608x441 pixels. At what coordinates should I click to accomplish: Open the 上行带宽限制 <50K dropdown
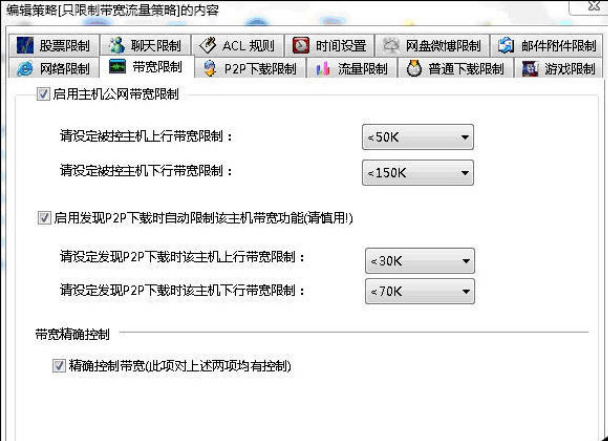418,137
